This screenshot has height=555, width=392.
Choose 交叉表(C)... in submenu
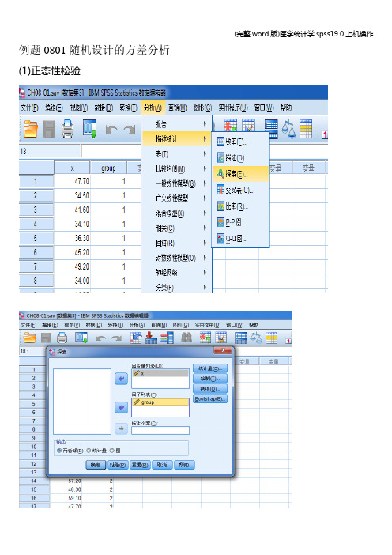tap(240, 190)
